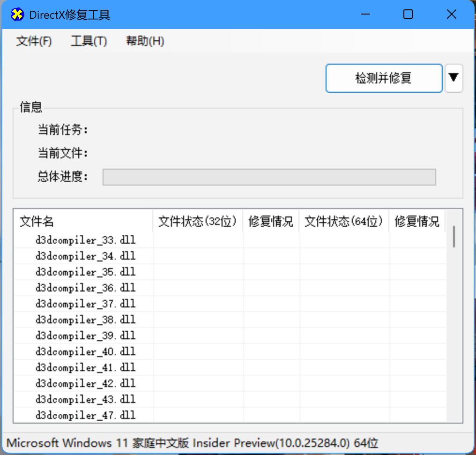Open the 文件(F) menu
This screenshot has width=476, height=455.
[x=34, y=41]
